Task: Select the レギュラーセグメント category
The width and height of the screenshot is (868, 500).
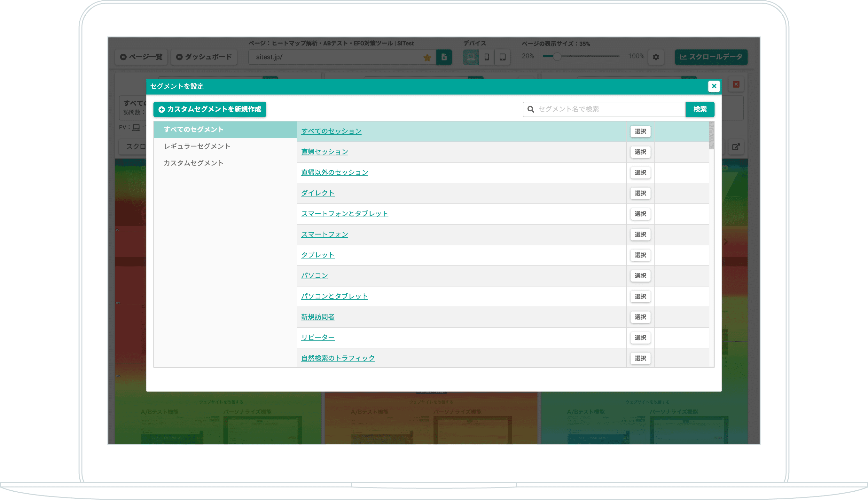Action: click(x=197, y=146)
